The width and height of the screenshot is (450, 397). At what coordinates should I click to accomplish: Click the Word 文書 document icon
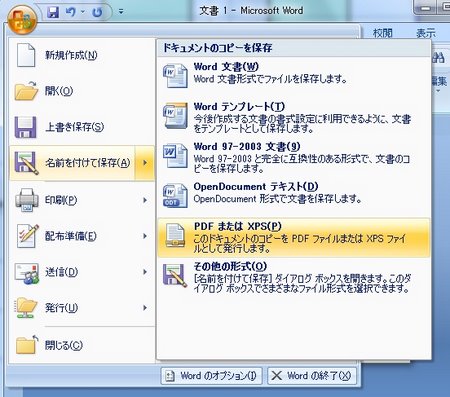click(175, 76)
